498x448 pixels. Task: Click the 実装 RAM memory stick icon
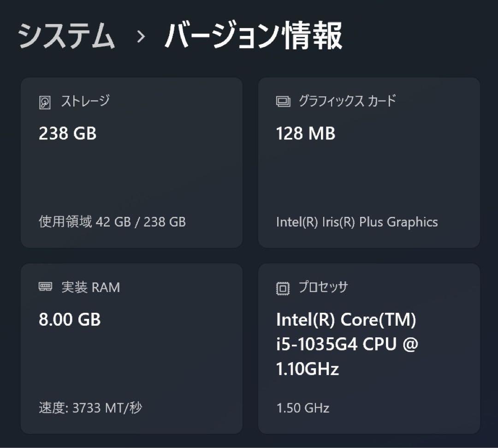[x=45, y=287]
